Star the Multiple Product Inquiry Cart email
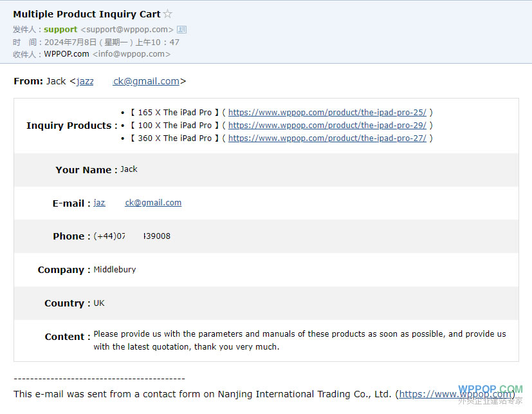This screenshot has height=414, width=532. 168,14
